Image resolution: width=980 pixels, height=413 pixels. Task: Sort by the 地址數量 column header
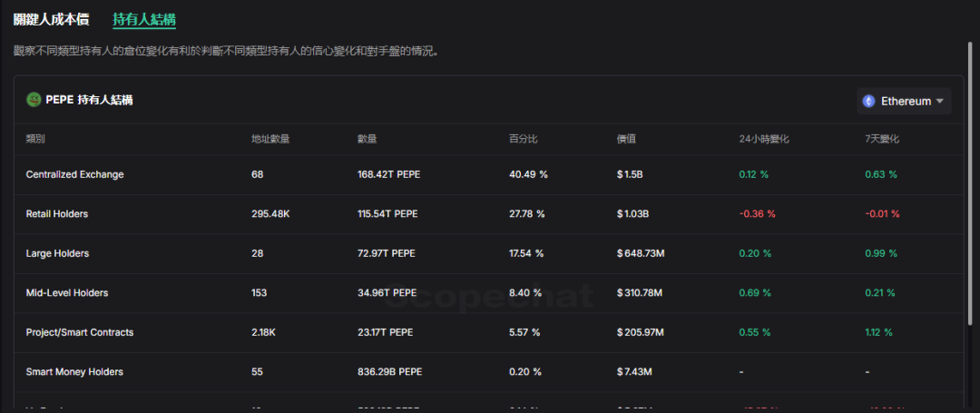click(x=270, y=139)
